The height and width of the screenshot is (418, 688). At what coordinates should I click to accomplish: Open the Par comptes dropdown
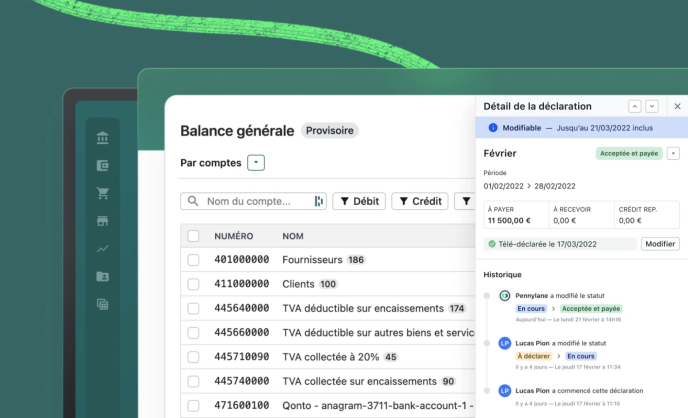coord(256,163)
